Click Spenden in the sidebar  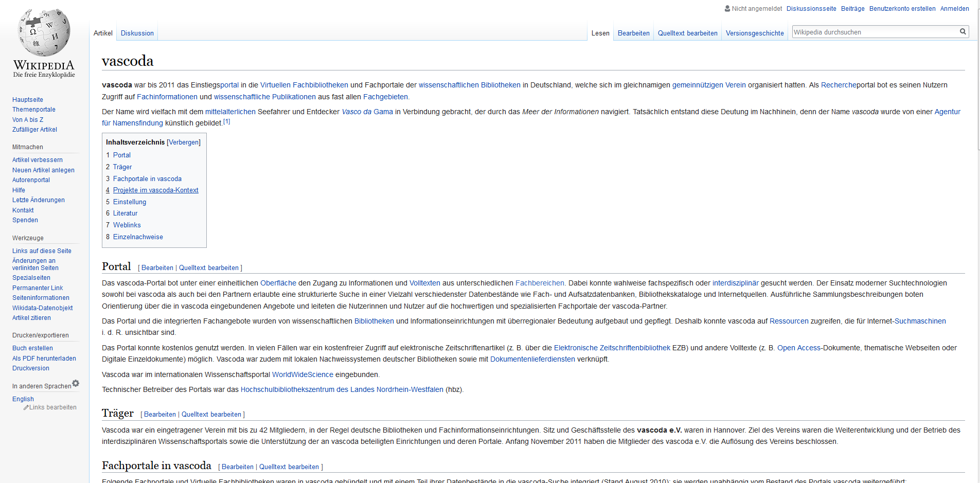click(x=25, y=220)
